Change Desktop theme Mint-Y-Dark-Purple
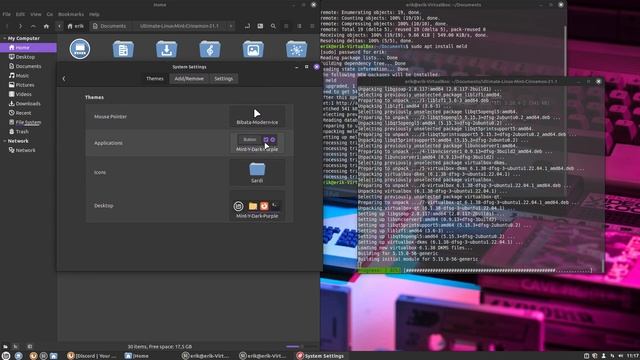This screenshot has height=360, width=640. [257, 205]
